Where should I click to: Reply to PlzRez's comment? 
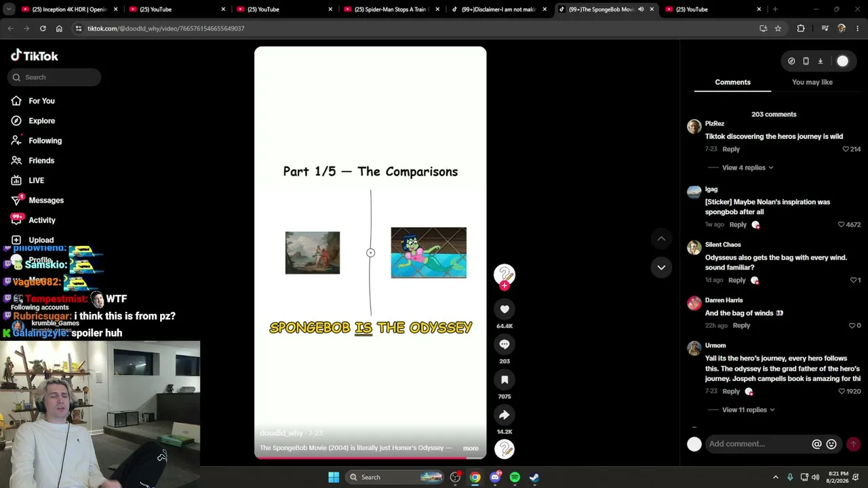pyautogui.click(x=731, y=149)
